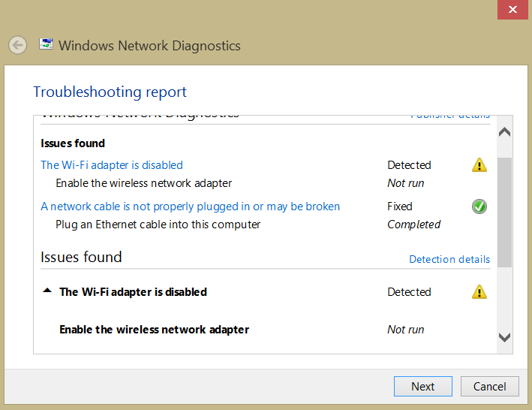This screenshot has height=410, width=532.
Task: Click the bold 'Issues found' heading
Action: [73, 143]
